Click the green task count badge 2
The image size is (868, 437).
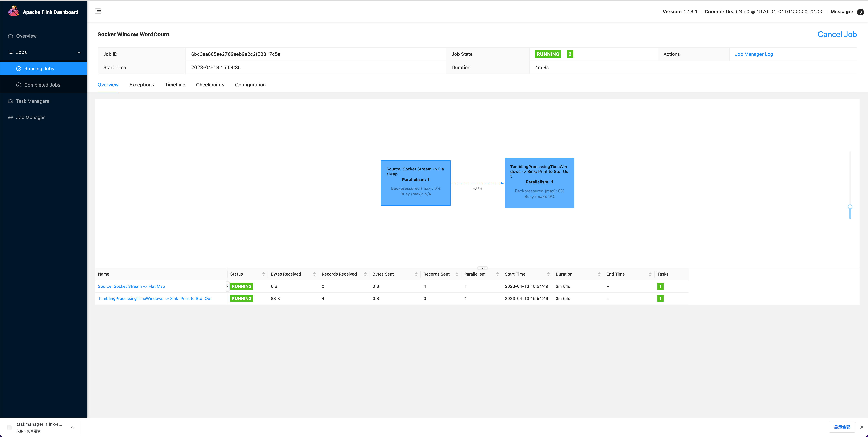[570, 54]
